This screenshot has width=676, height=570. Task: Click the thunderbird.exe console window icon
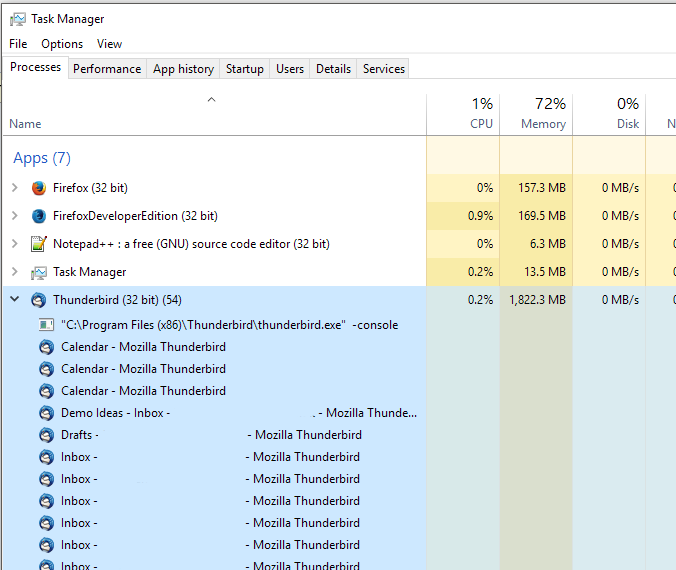[x=46, y=325]
